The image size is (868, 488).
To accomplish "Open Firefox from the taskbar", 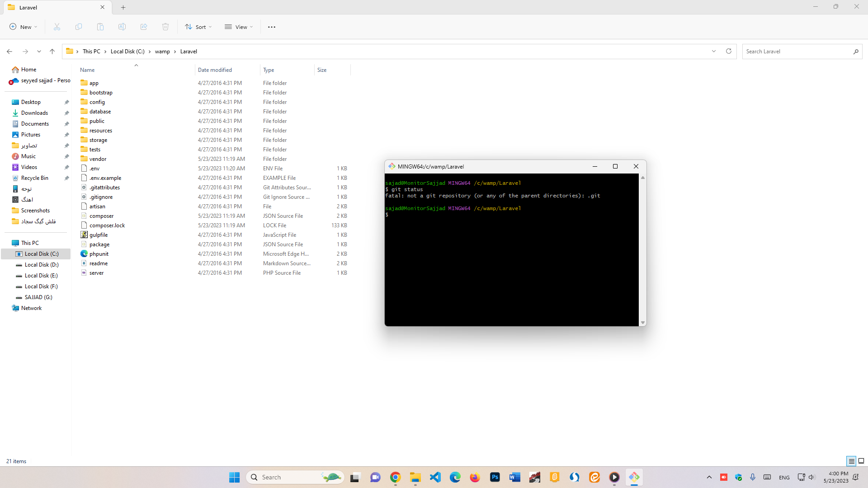I will tap(475, 477).
